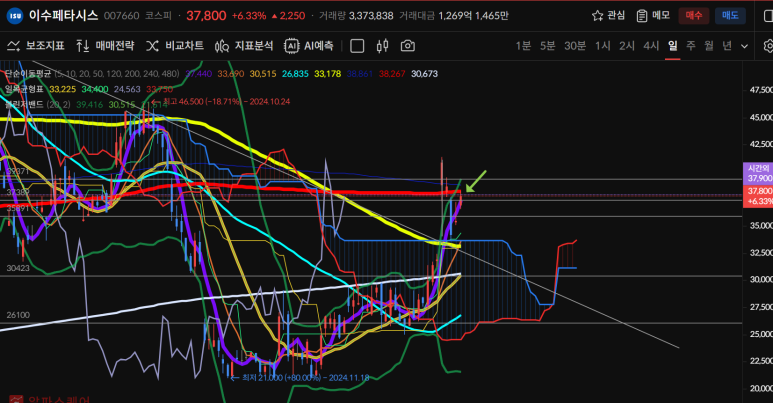
Task: Click 단순이동평균 indicator legend label
Action: point(28,73)
